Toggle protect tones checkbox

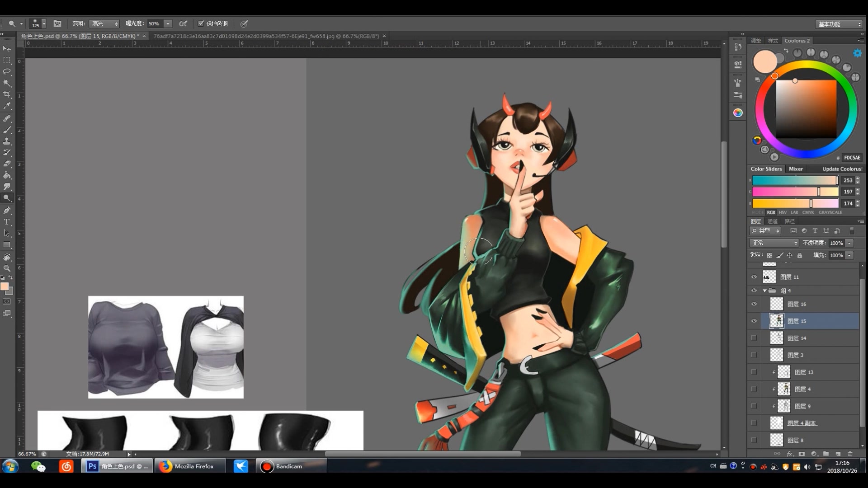coord(201,23)
